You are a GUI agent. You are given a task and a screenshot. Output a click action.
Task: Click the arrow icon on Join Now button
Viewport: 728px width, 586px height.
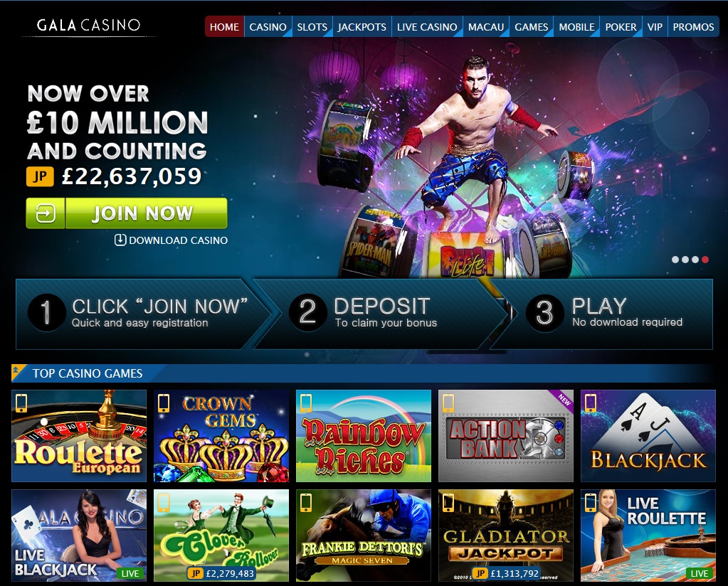pos(46,213)
